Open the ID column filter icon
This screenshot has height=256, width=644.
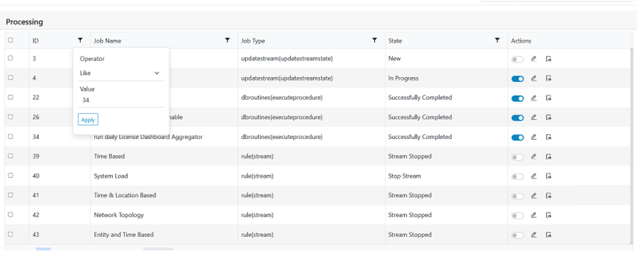pos(80,40)
